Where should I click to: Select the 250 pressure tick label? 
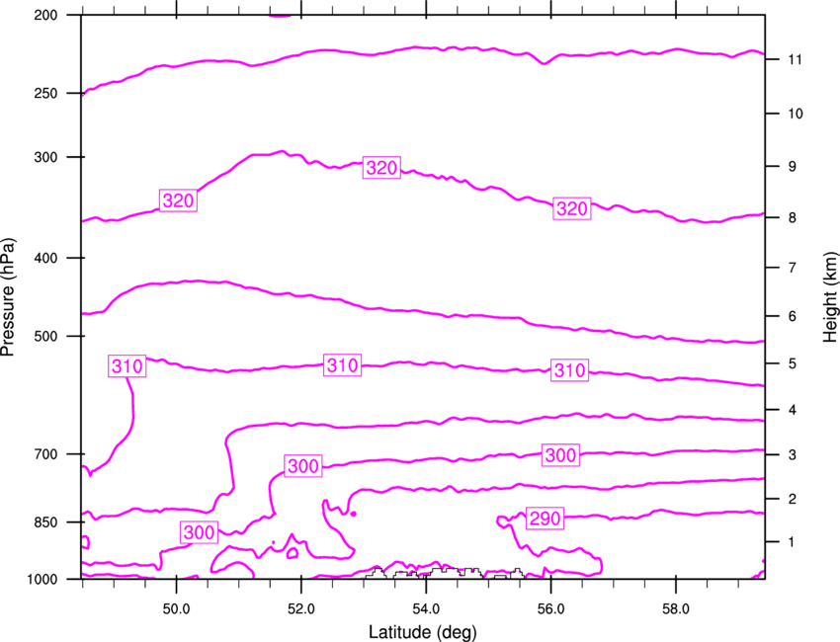(46, 93)
